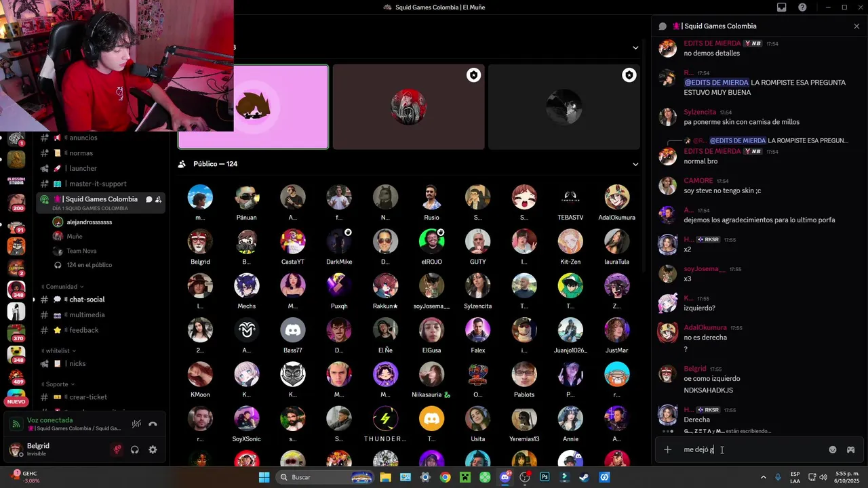
Task: Open chat icon on Squid Games Colombia stage channel
Action: tap(149, 199)
